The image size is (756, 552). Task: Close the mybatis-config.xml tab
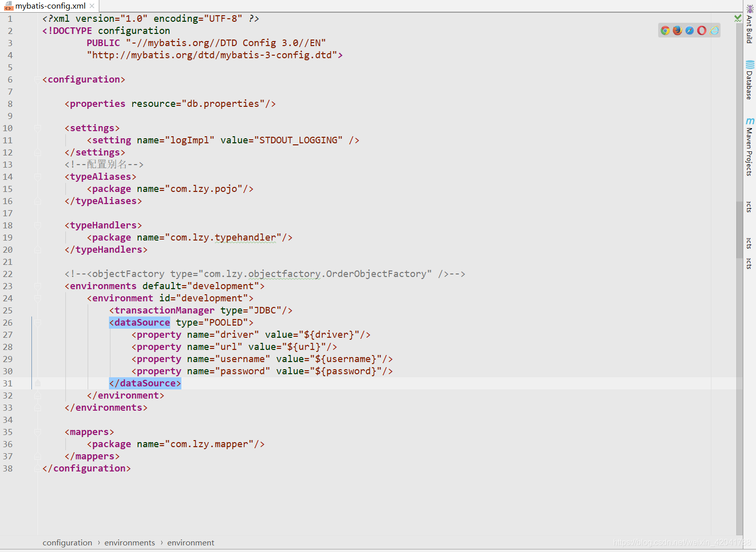click(92, 6)
